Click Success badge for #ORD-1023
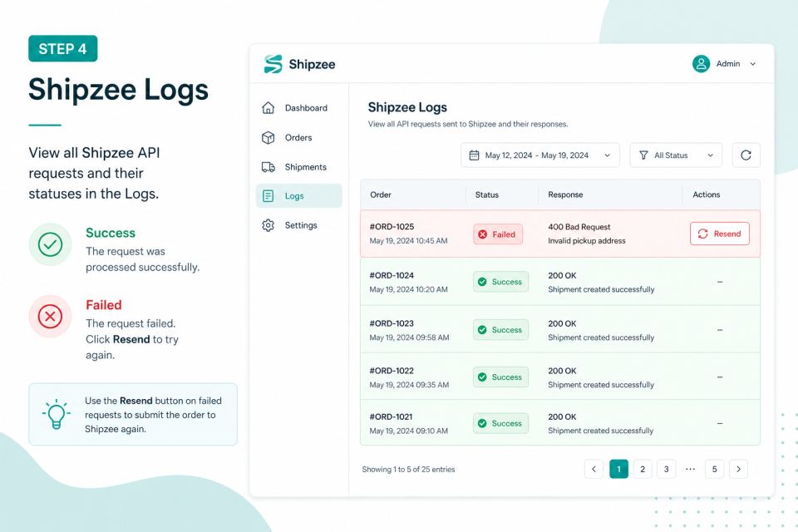 click(500, 330)
